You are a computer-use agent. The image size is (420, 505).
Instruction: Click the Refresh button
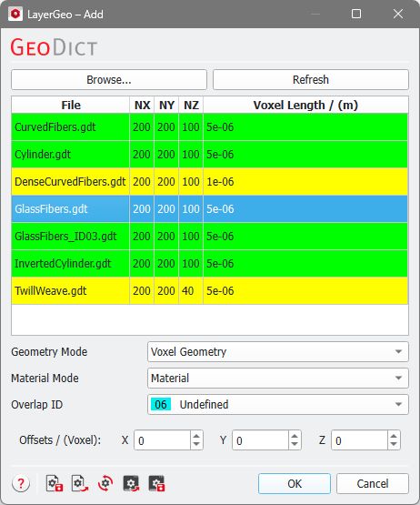point(311,79)
